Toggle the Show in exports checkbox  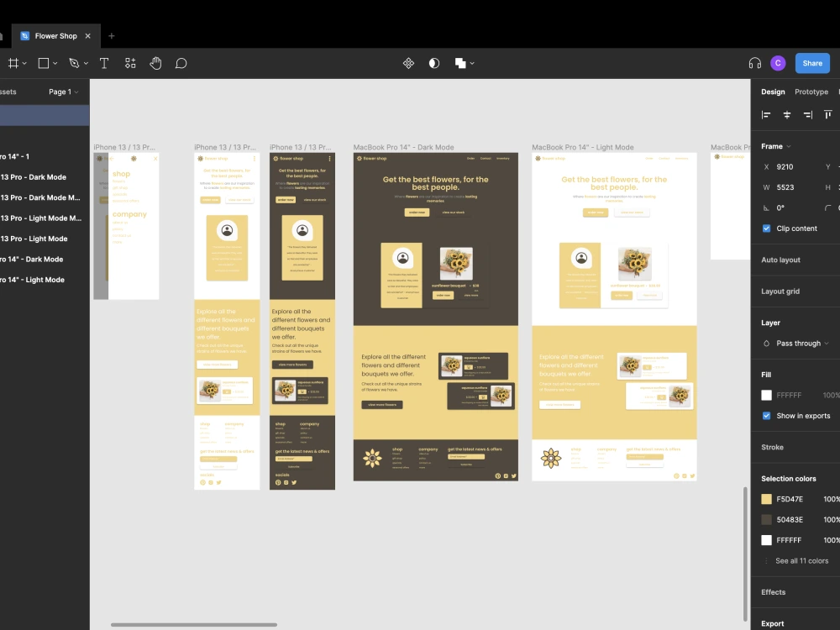(767, 416)
